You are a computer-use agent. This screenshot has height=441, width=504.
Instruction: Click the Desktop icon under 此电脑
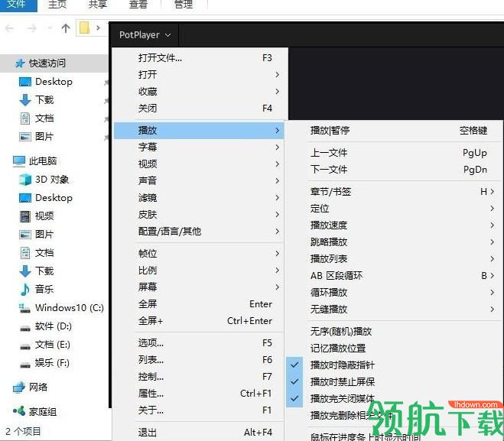(25, 197)
